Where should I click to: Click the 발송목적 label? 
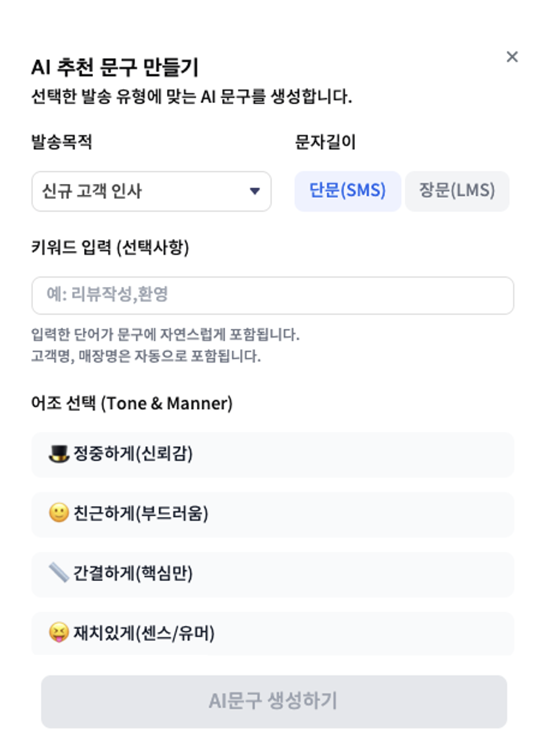(61, 142)
